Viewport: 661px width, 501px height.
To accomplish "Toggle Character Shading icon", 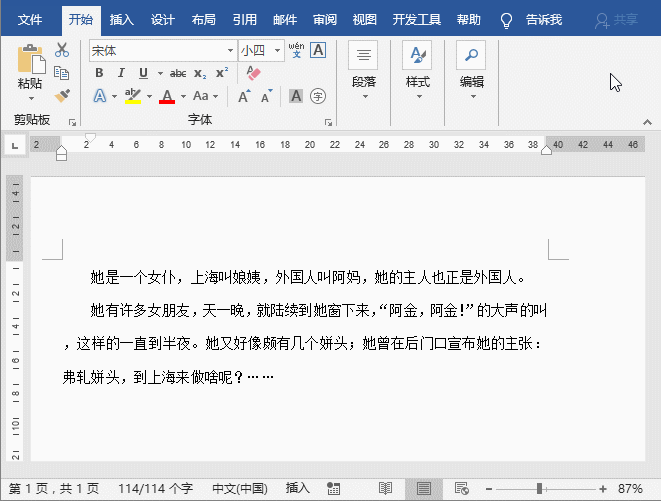I will [x=296, y=96].
